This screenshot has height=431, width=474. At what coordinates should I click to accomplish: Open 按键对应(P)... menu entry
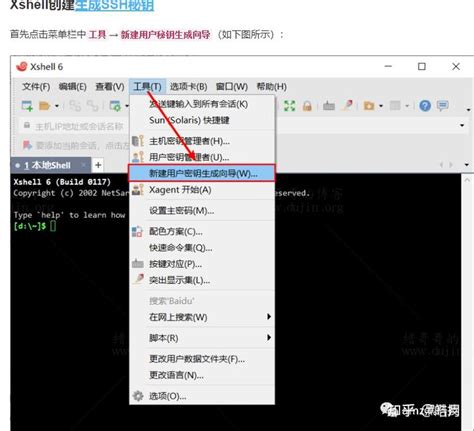(202, 264)
